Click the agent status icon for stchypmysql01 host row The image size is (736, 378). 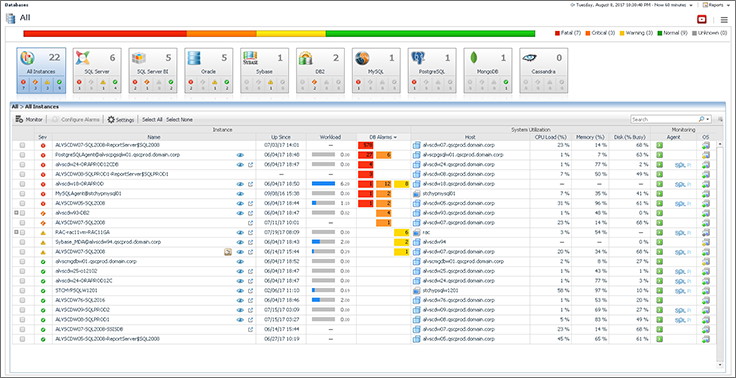(659, 193)
